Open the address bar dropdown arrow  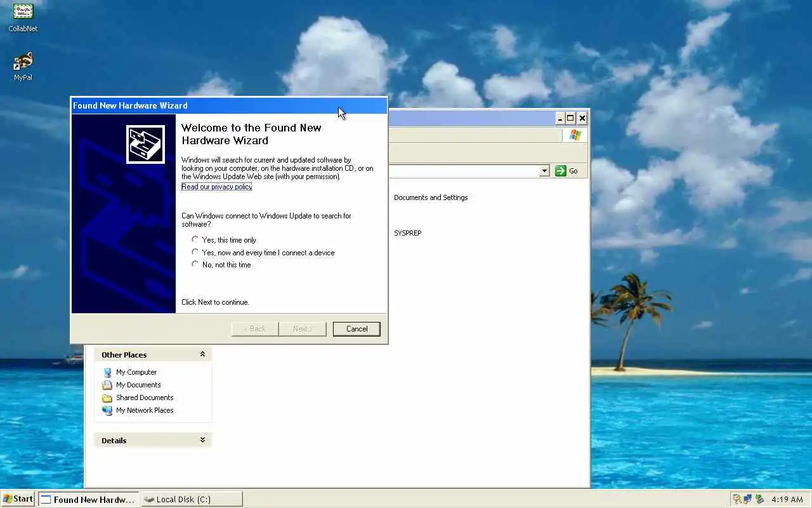[544, 171]
